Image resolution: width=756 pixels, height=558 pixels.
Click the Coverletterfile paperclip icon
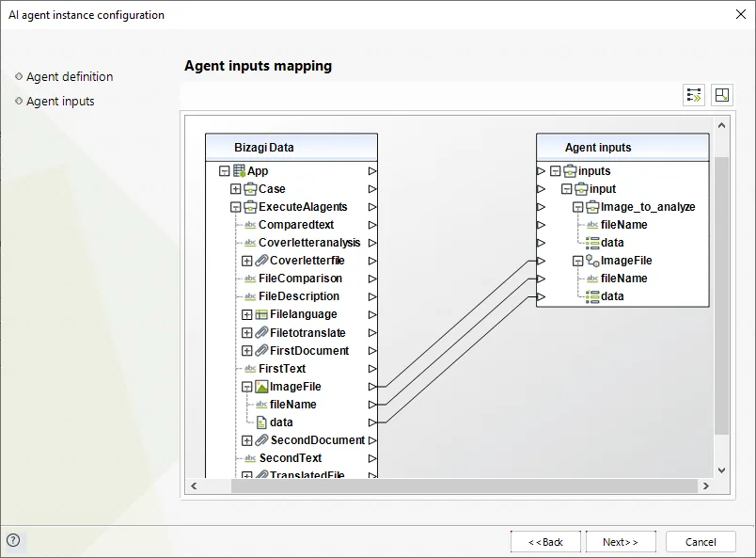[261, 261]
